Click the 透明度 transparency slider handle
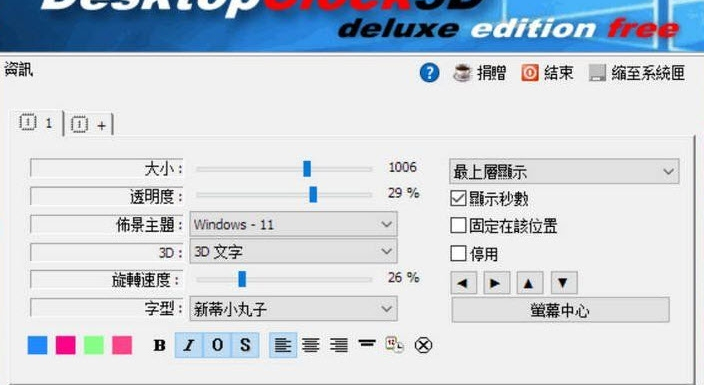The width and height of the screenshot is (704, 385). [313, 195]
